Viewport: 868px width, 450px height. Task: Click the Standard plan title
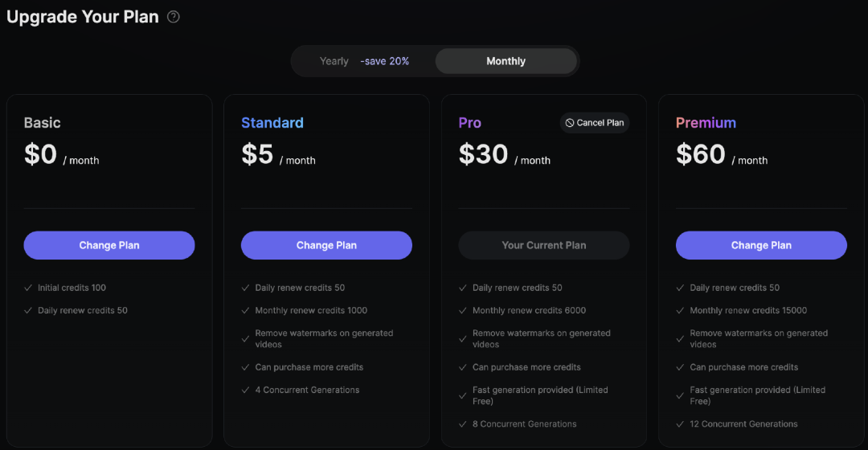pos(272,122)
